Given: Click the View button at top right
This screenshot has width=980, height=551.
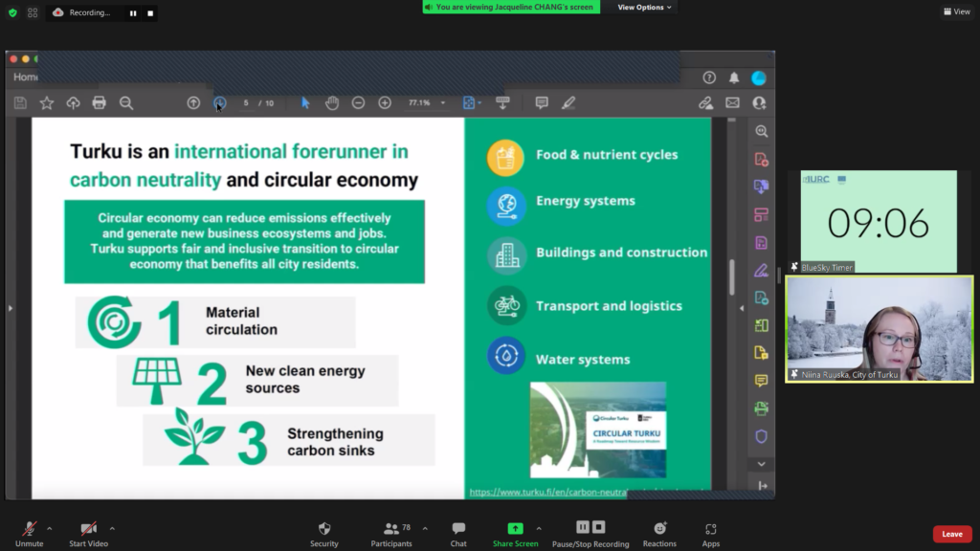Looking at the screenshot, I should (x=956, y=11).
